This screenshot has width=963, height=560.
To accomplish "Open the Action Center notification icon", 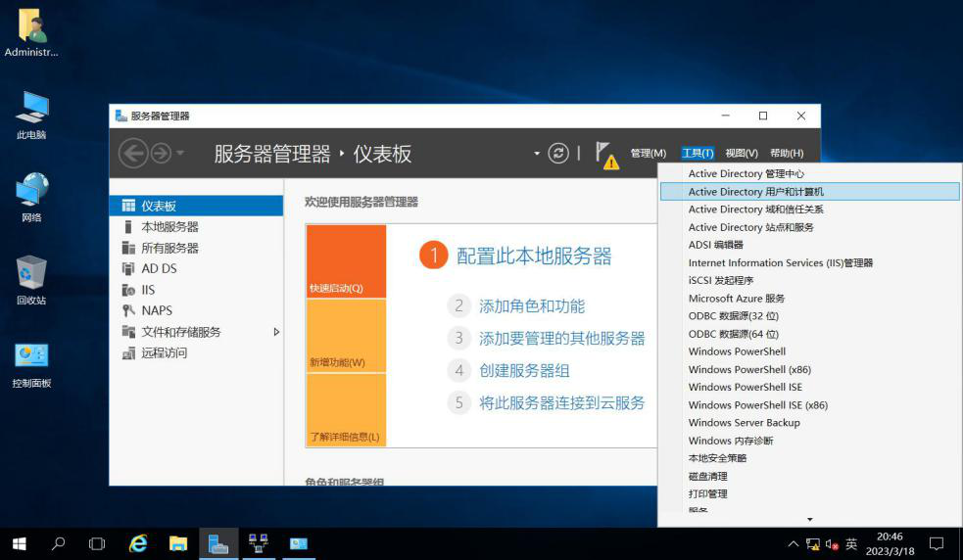I will [x=936, y=543].
